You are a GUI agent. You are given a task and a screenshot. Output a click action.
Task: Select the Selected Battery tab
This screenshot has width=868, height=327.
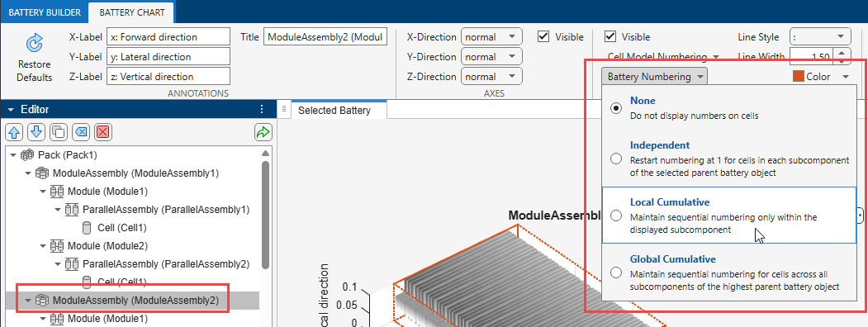[x=334, y=111]
